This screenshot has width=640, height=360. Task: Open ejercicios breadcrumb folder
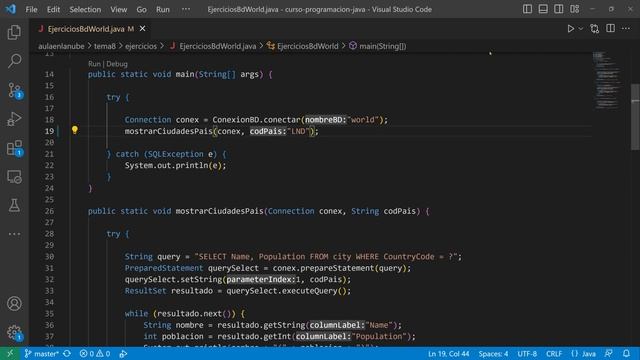click(x=141, y=46)
